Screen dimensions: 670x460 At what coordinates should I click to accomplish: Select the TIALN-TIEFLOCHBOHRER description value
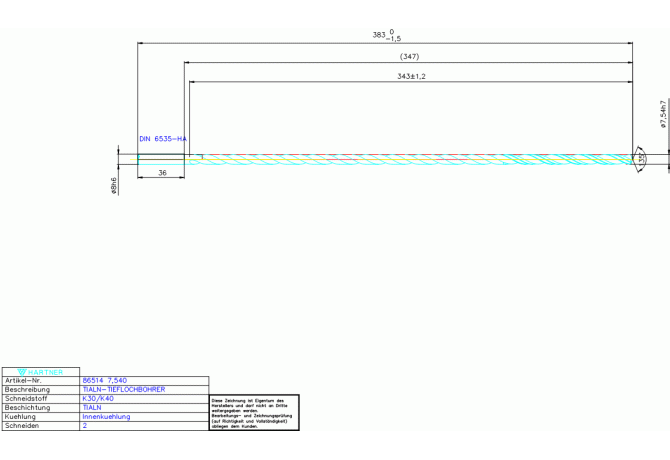[123, 389]
